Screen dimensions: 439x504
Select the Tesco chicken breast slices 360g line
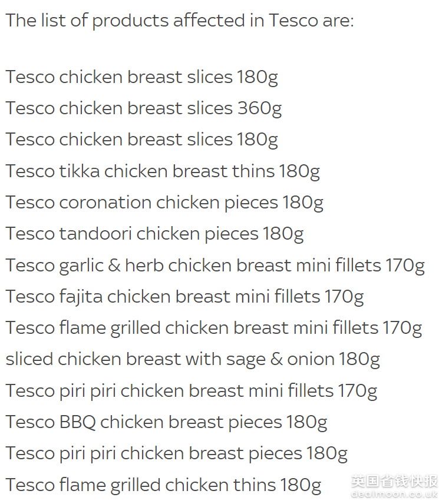tap(144, 109)
